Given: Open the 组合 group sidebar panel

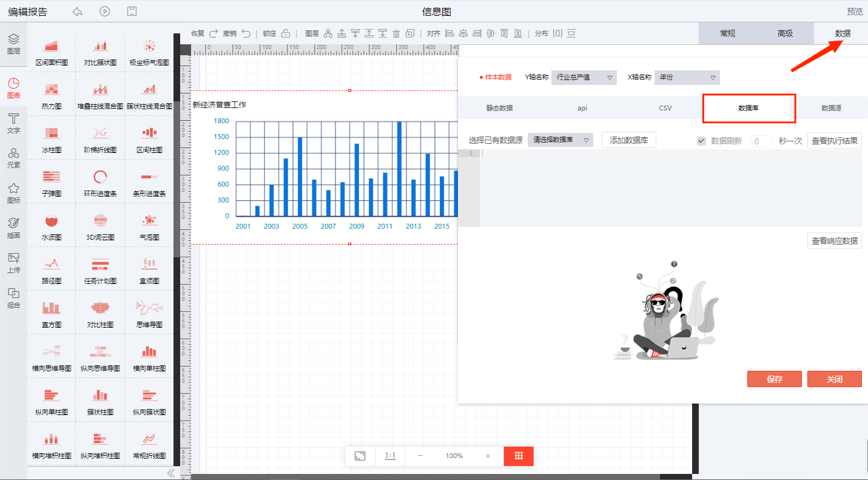Looking at the screenshot, I should pos(13,299).
